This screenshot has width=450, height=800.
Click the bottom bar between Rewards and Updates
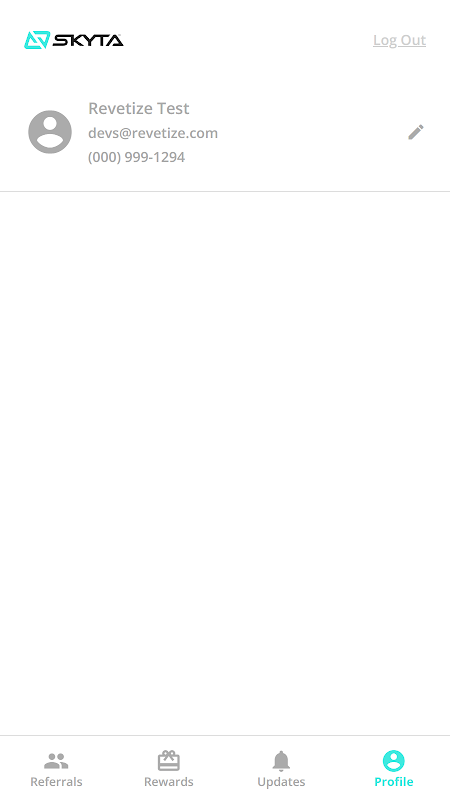(225, 768)
